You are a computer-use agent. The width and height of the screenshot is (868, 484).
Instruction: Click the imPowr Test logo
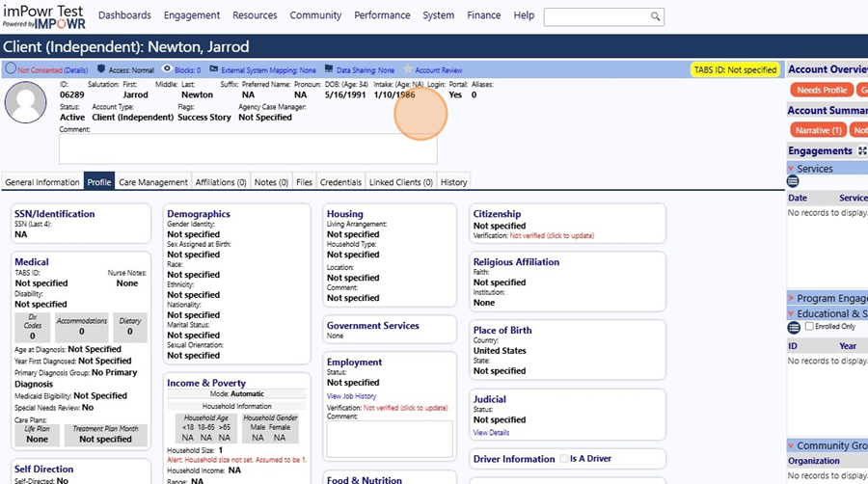click(x=43, y=17)
